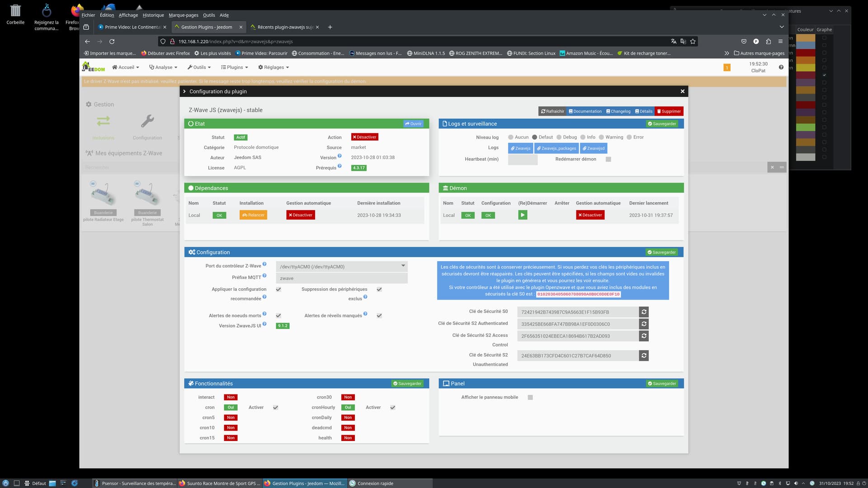Select the Debug log level
Viewport: 868px width, 488px height.
coord(559,137)
